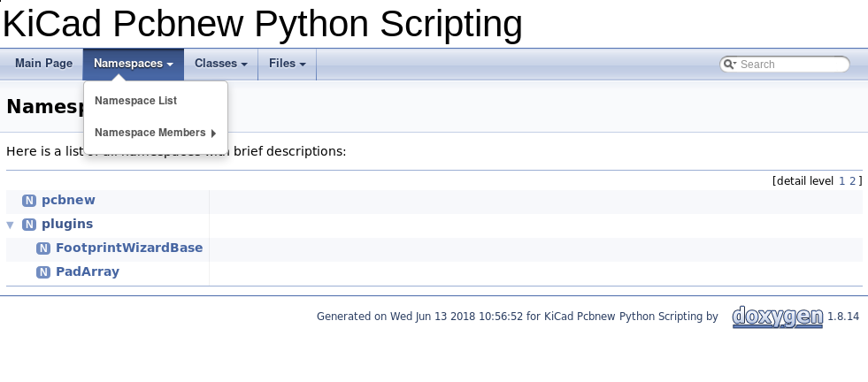Set detail level to 2

point(852,180)
